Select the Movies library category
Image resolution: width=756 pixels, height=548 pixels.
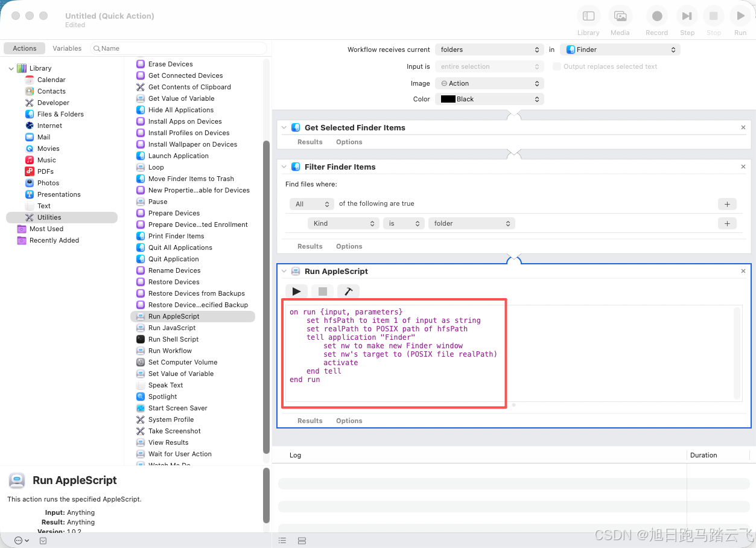48,148
